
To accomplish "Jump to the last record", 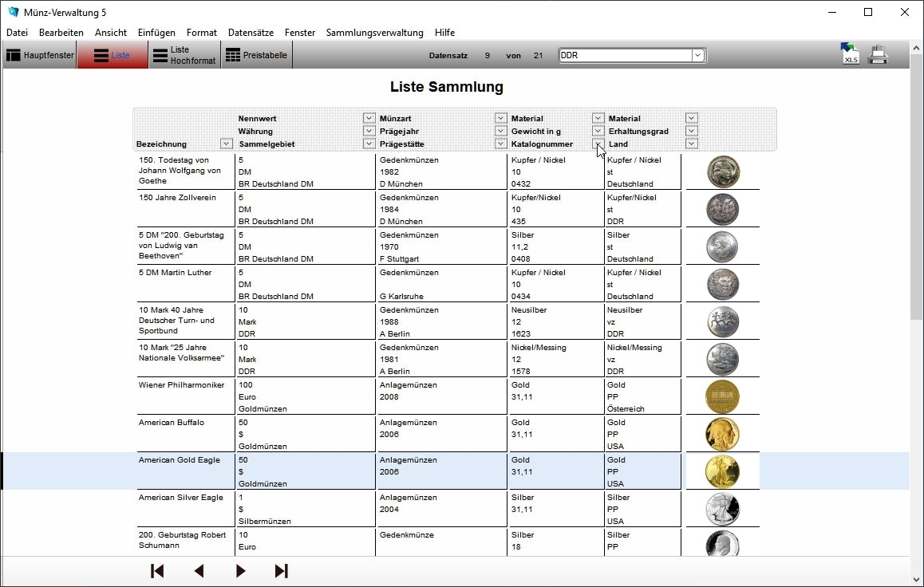I will click(x=281, y=571).
